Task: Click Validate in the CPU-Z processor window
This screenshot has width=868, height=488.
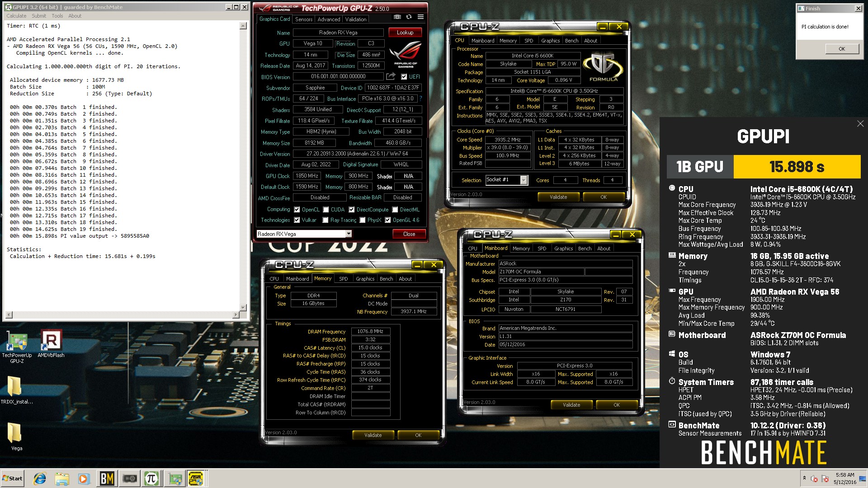Action: tap(558, 197)
